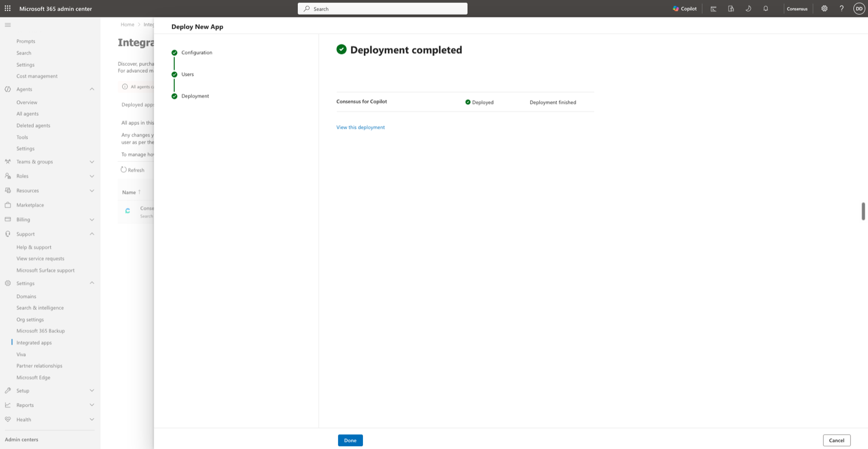Collapse the Agents section chevron
This screenshot has width=868, height=449.
click(x=92, y=89)
